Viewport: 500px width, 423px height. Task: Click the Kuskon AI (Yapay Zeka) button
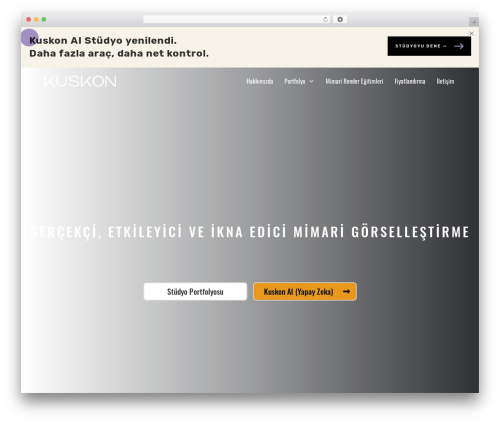pyautogui.click(x=305, y=292)
